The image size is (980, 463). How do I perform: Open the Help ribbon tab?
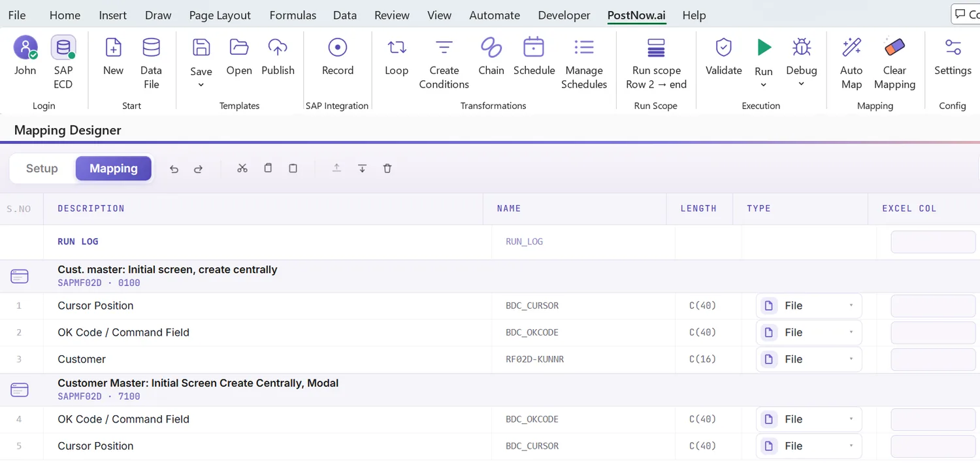tap(694, 15)
